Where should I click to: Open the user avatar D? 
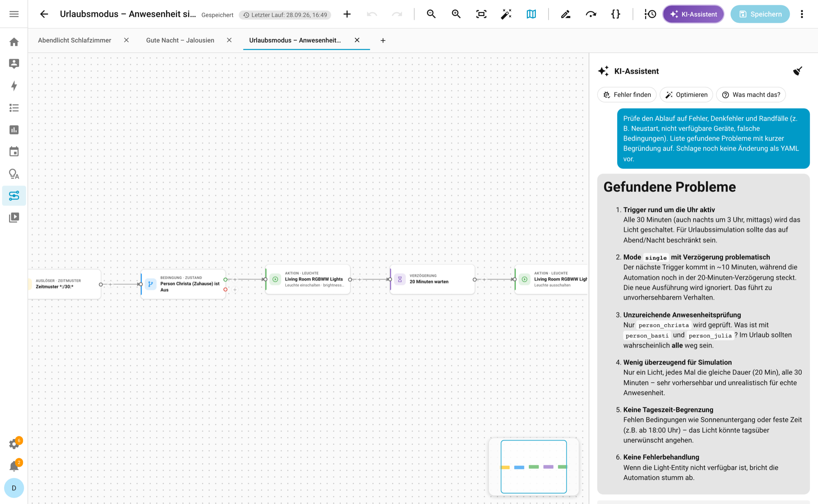(x=14, y=488)
